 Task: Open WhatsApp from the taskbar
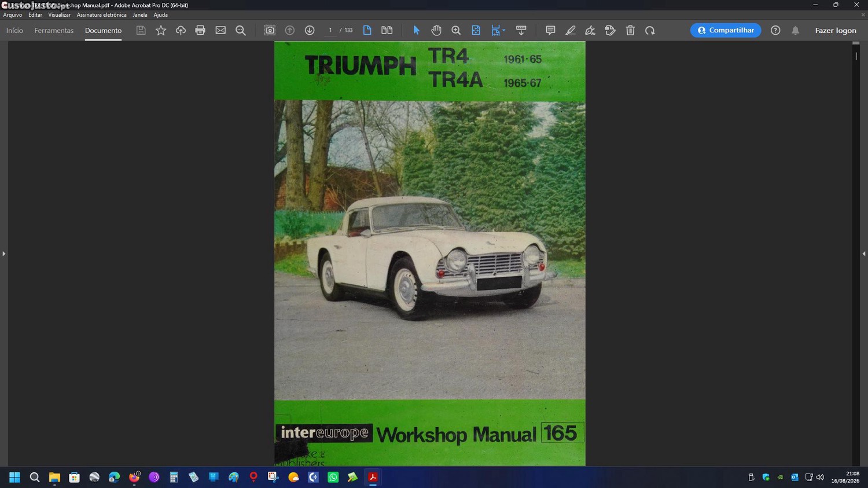pos(333,477)
